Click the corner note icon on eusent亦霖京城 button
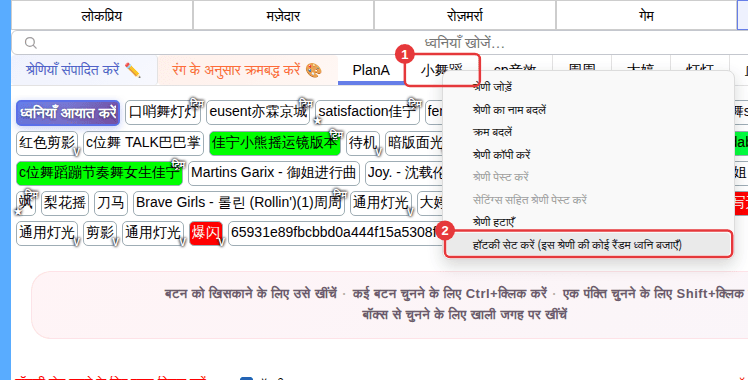The width and height of the screenshot is (748, 380). pyautogui.click(x=305, y=103)
